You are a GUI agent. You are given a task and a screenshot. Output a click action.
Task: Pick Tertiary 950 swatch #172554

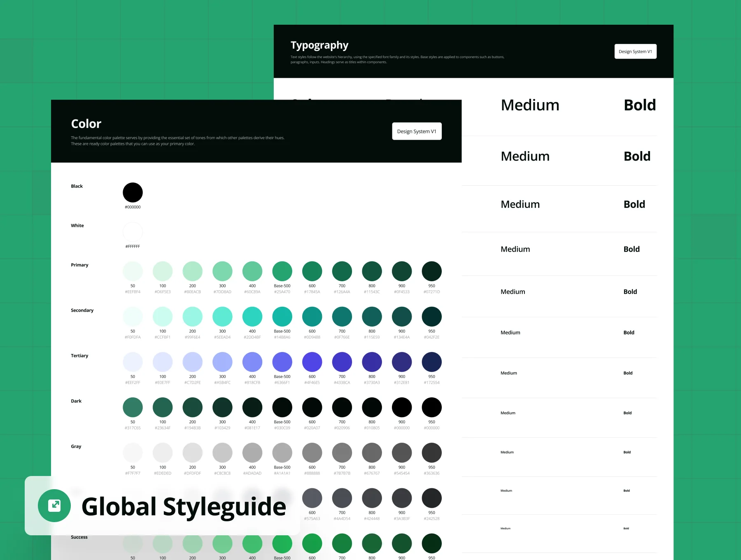[431, 362]
